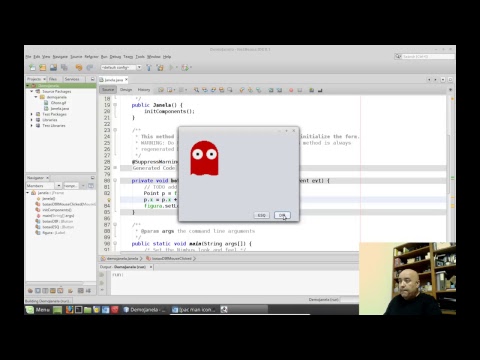480x360 pixels.
Task: Click inside the Search (Ctrl+I) field
Action: click(x=428, y=56)
